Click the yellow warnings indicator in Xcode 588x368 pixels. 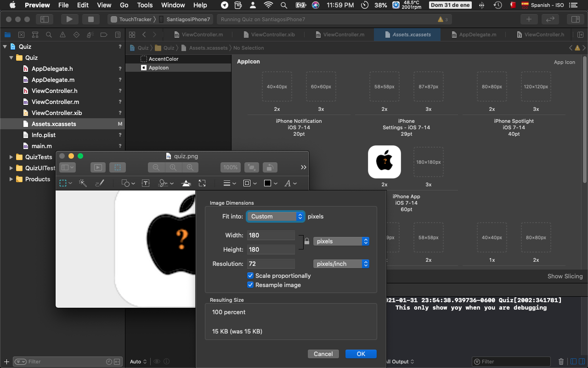point(443,19)
